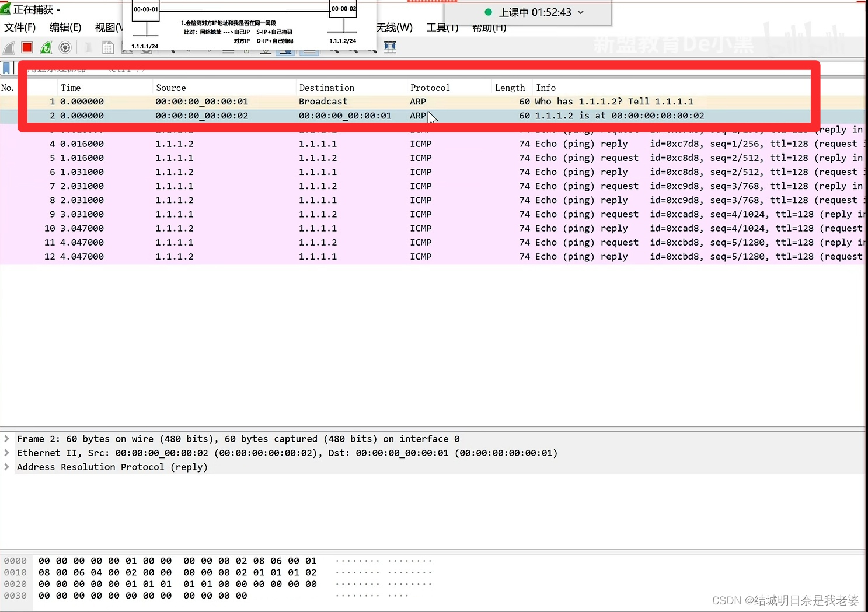Image resolution: width=868 pixels, height=612 pixels.
Task: Open the 视图 menu
Action: 109,27
